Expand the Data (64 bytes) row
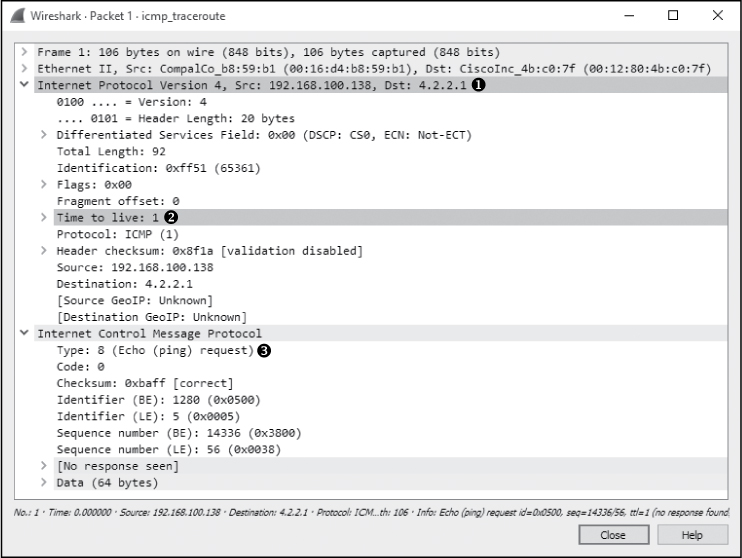Viewport: 742px width, 558px height. tap(44, 482)
